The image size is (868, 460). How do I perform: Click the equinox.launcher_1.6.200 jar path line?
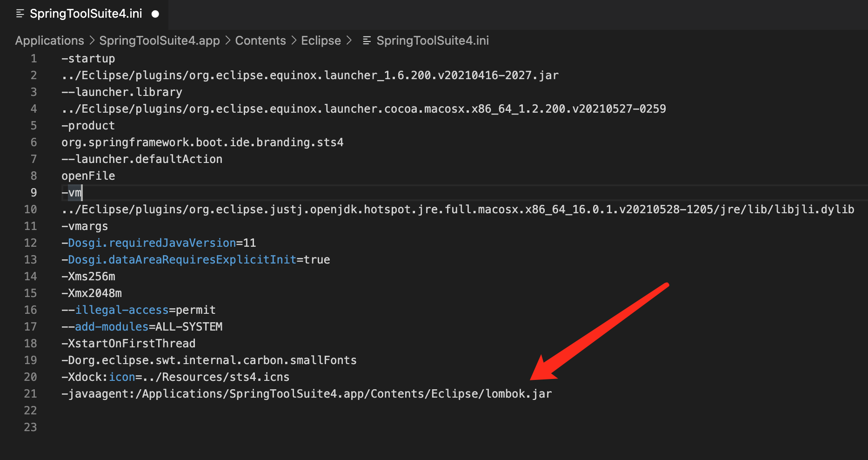[310, 75]
